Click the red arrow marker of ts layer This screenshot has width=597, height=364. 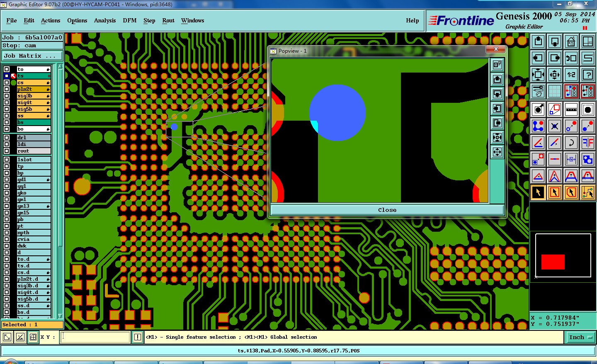[13, 76]
